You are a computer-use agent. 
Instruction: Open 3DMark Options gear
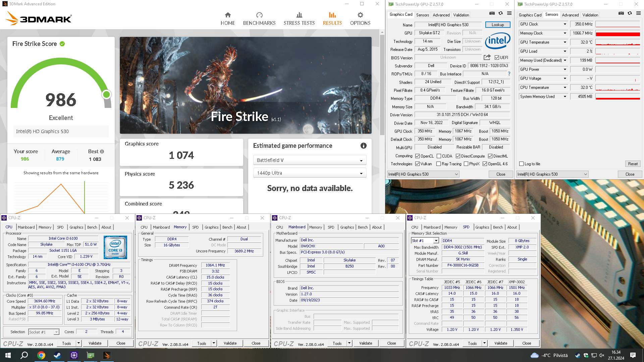pyautogui.click(x=360, y=19)
